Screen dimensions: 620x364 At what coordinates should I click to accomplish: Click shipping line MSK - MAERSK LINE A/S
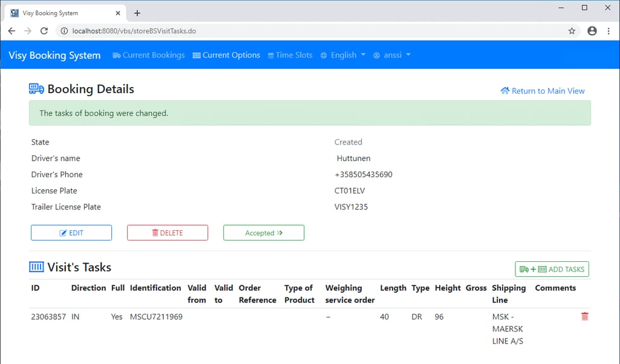coord(507,329)
